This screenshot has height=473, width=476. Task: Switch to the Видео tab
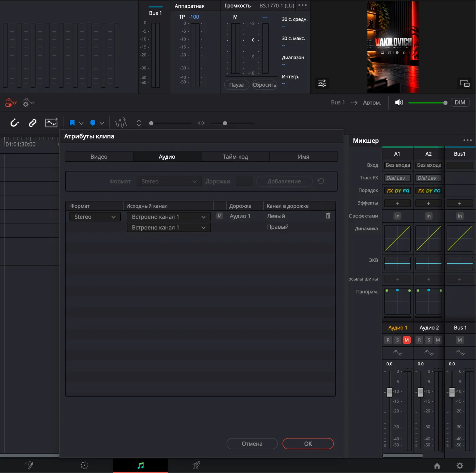[99, 157]
